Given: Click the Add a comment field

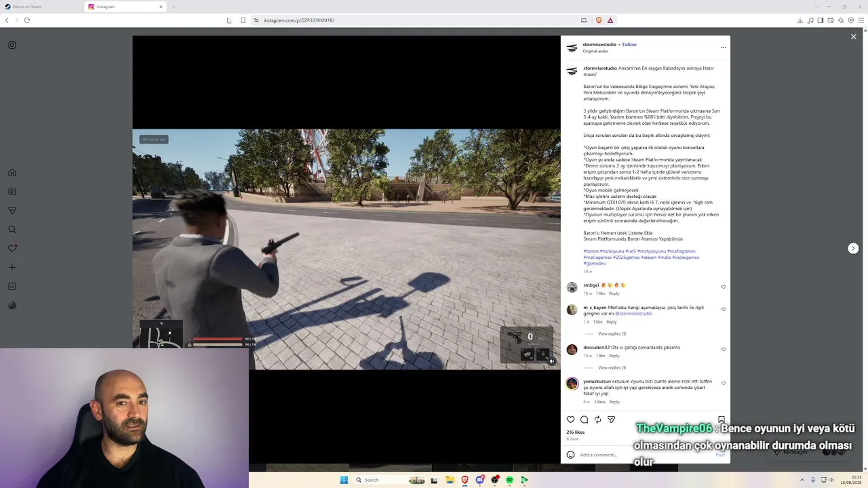Looking at the screenshot, I should tap(644, 455).
